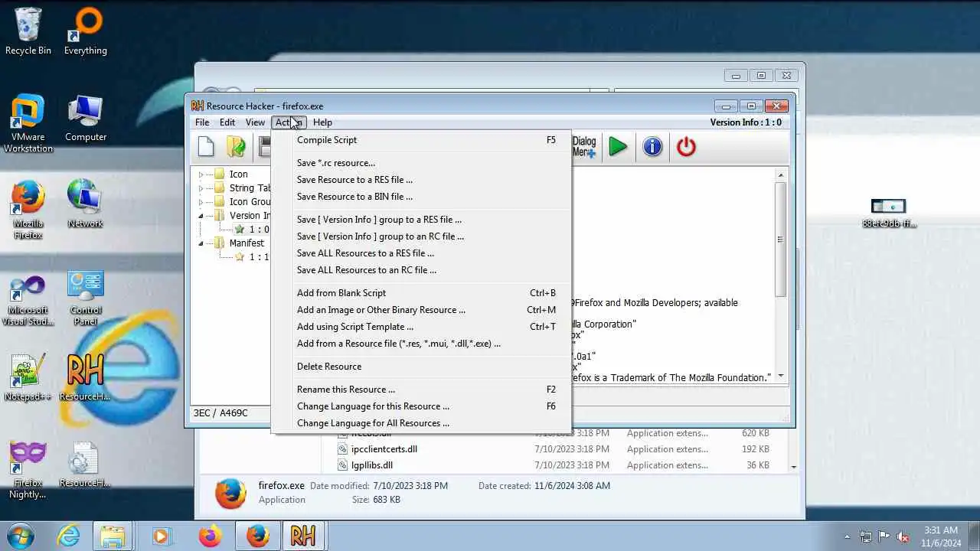The width and height of the screenshot is (980, 551).
Task: Open the File menu
Action: point(202,122)
